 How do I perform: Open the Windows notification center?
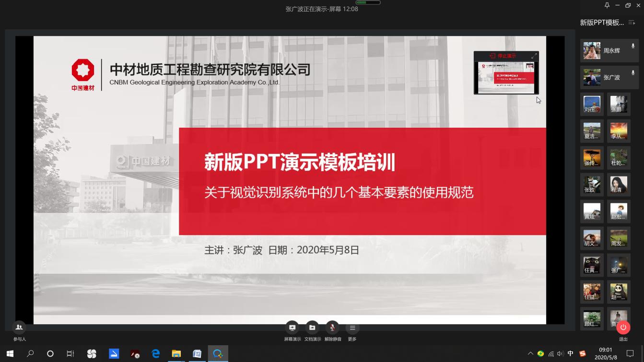[x=630, y=354]
